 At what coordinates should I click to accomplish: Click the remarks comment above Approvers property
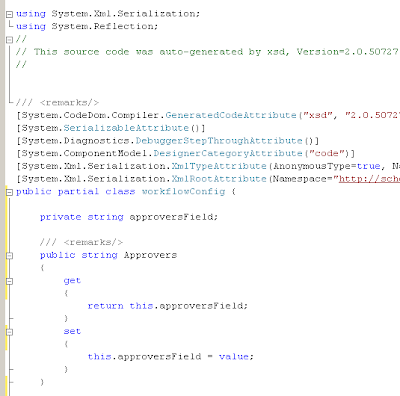tap(81, 242)
